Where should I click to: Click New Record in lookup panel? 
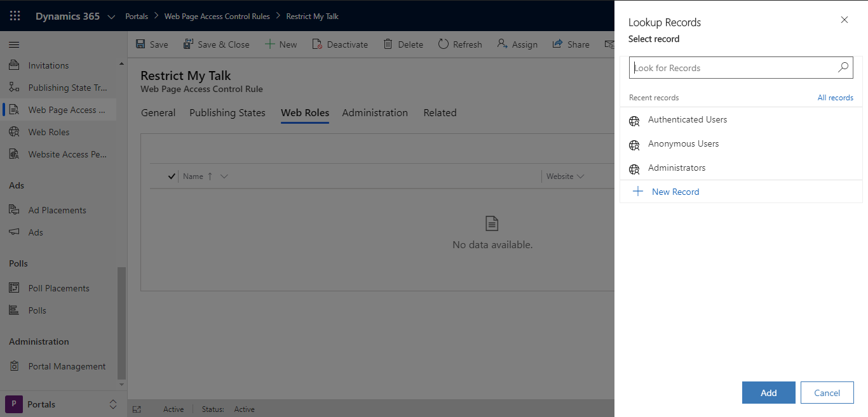click(x=741, y=192)
